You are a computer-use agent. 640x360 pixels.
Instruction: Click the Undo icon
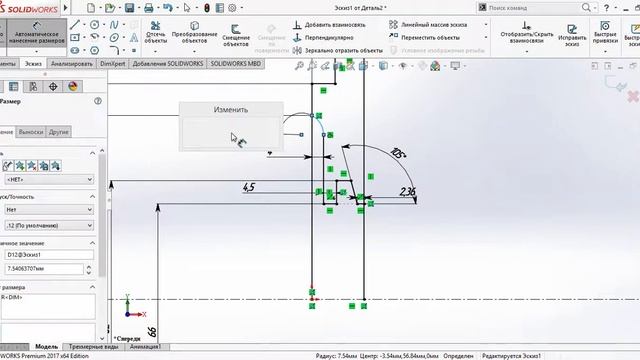(x=167, y=8)
